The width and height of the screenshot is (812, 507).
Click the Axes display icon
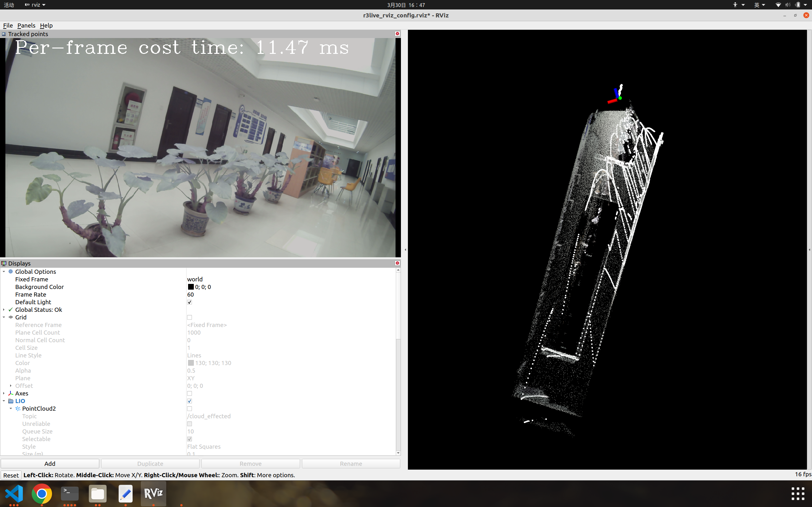pyautogui.click(x=10, y=393)
